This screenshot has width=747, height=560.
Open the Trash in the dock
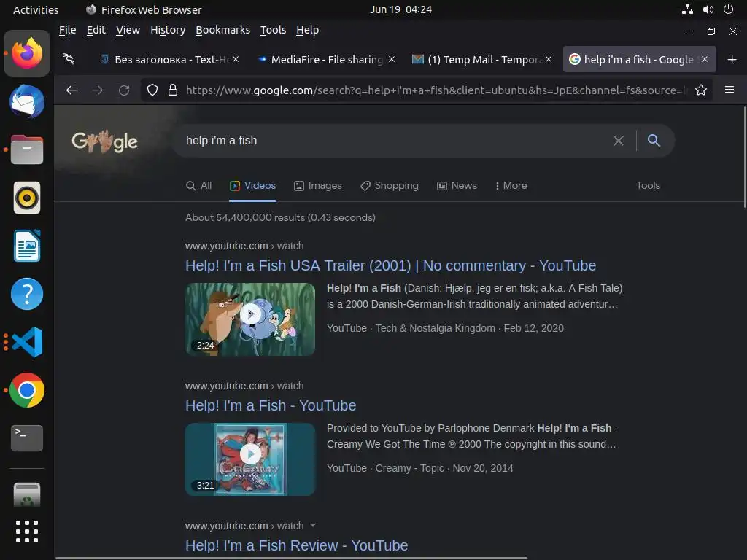tap(27, 495)
